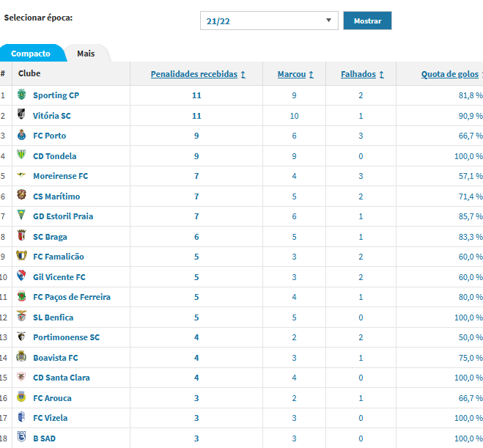Open the SL Benfica club link
Viewport: 483px width, 448px height.
point(54,317)
